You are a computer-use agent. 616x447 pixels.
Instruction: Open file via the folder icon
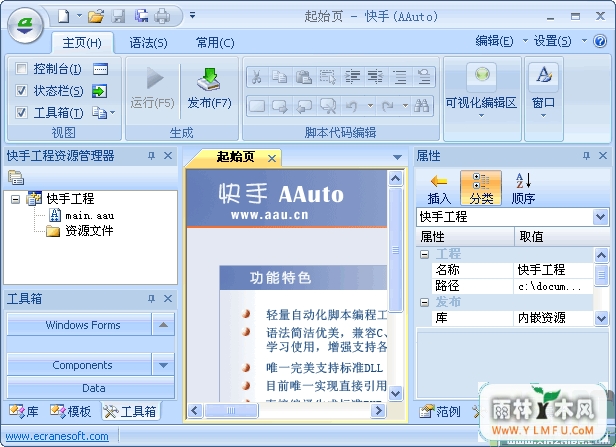tap(95, 16)
